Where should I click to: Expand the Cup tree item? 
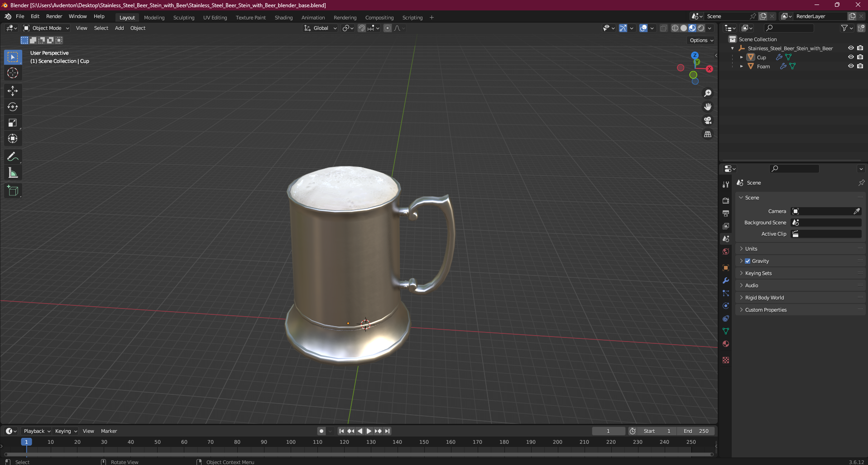pyautogui.click(x=741, y=57)
